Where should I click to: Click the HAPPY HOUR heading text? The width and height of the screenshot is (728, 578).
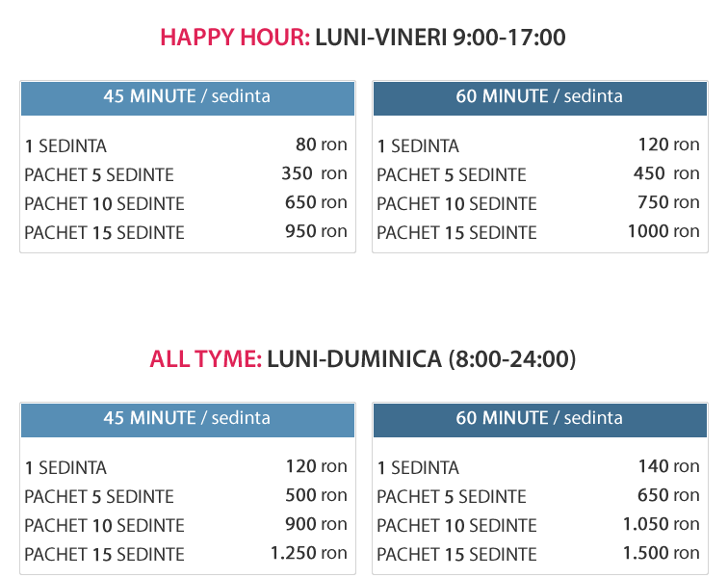click(x=235, y=38)
